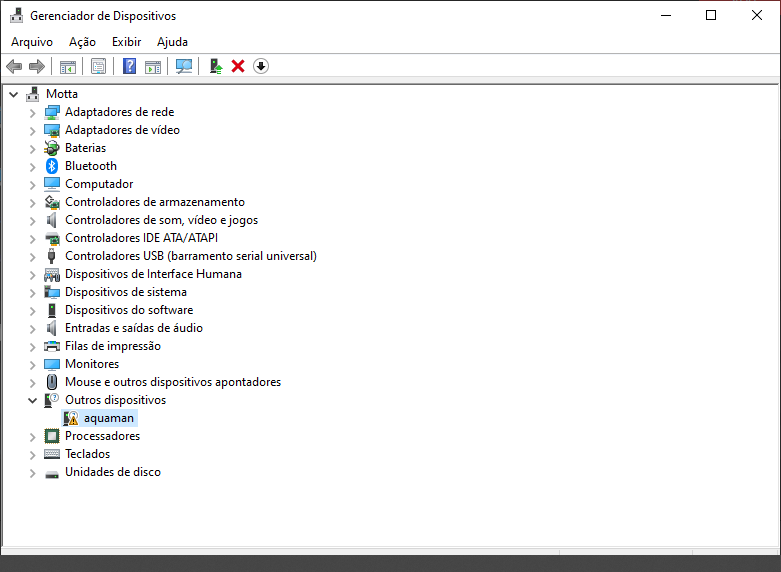Select Outros dispositivos label
This screenshot has width=781, height=572.
116,400
